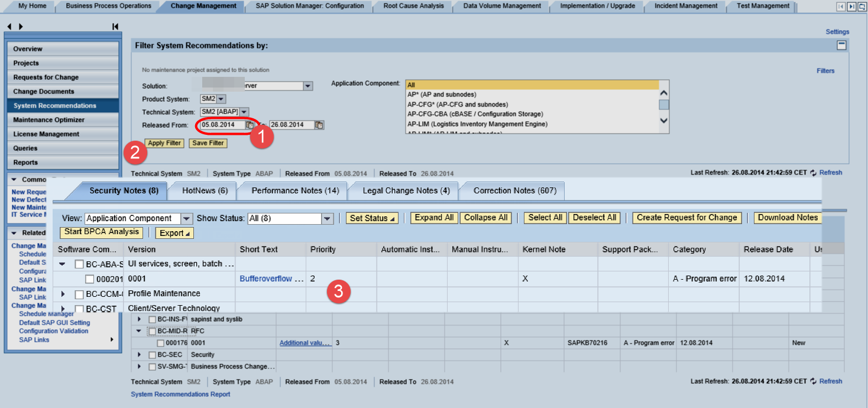Tick the checkbox for note 000201
This screenshot has height=408, width=868.
(x=89, y=279)
